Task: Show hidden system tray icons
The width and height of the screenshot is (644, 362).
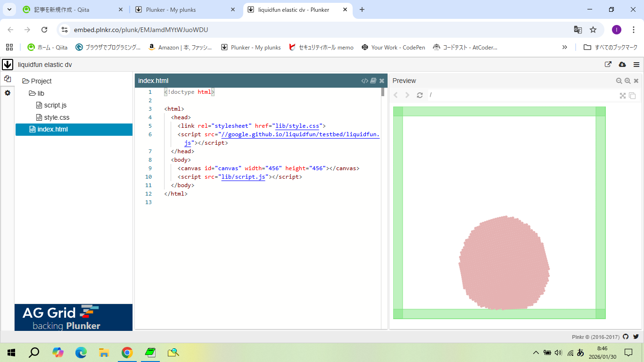Action: click(536, 353)
